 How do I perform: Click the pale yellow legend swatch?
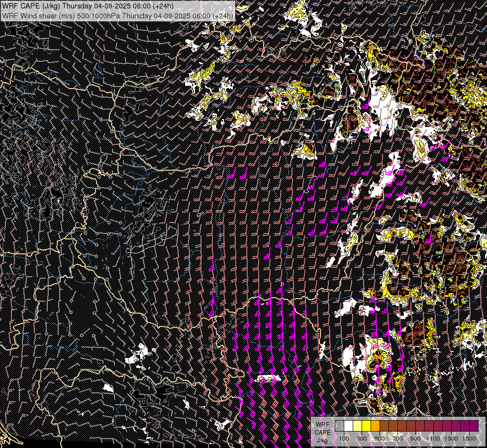[x=358, y=426]
